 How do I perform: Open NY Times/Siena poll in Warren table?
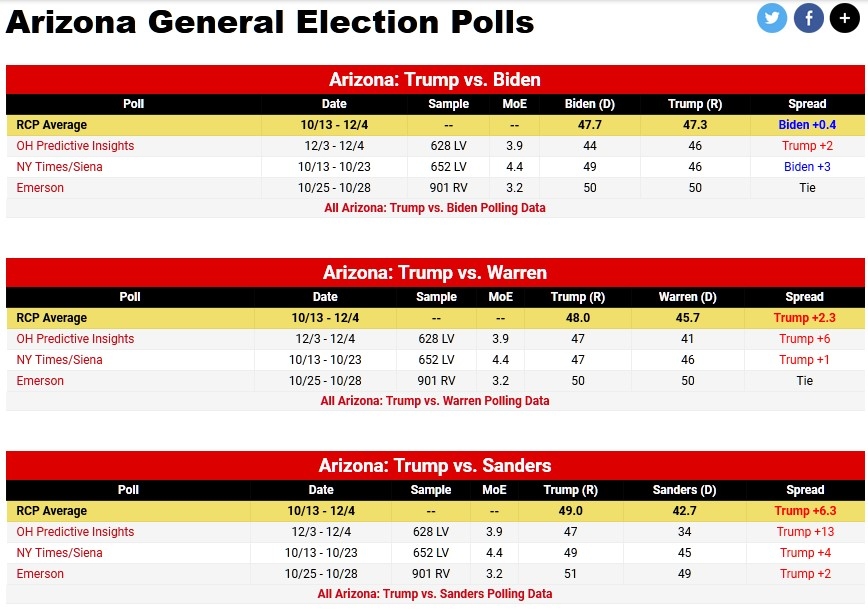pyautogui.click(x=59, y=360)
